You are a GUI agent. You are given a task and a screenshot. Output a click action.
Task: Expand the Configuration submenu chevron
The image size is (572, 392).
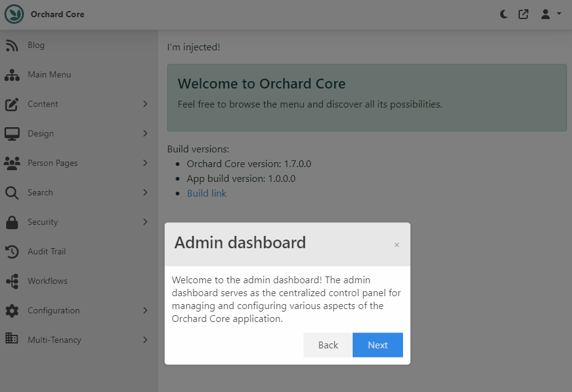click(x=145, y=310)
